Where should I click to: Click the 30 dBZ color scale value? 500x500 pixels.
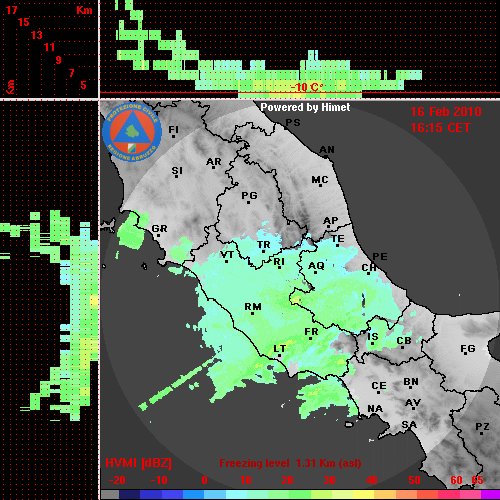(329, 480)
